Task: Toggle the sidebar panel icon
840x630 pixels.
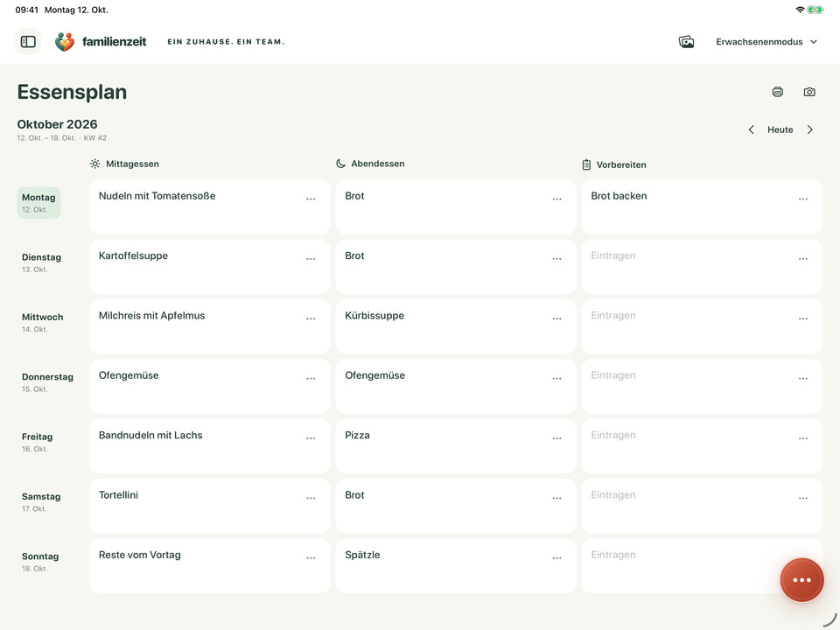Action: coord(28,41)
